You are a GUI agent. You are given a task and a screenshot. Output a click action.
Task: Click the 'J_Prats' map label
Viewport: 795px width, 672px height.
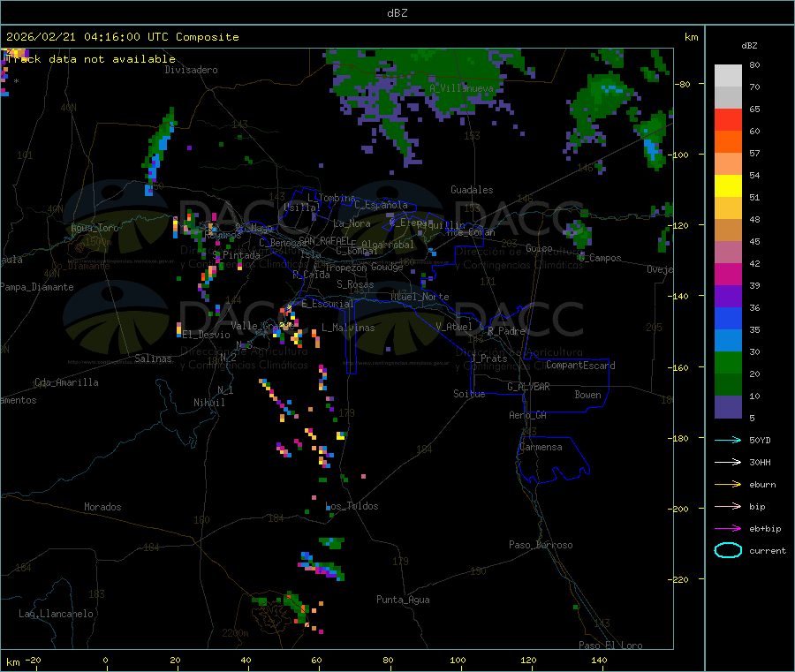pos(488,359)
